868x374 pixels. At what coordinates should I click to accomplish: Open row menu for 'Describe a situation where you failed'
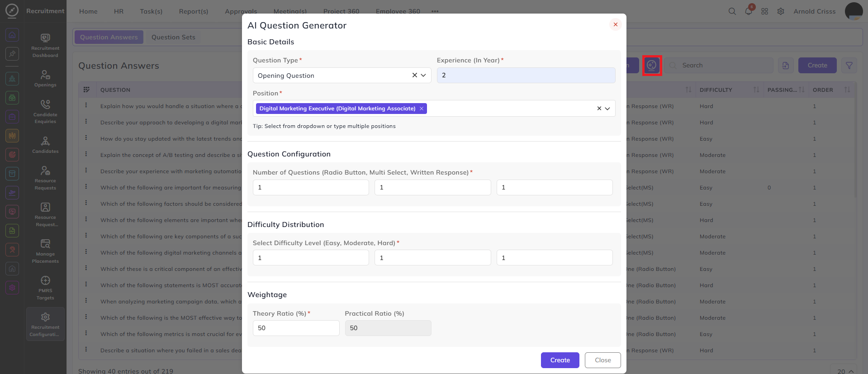(x=86, y=350)
